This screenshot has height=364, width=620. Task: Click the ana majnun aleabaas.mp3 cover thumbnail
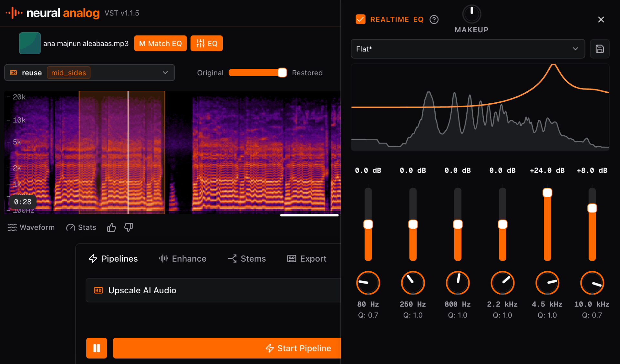30,43
